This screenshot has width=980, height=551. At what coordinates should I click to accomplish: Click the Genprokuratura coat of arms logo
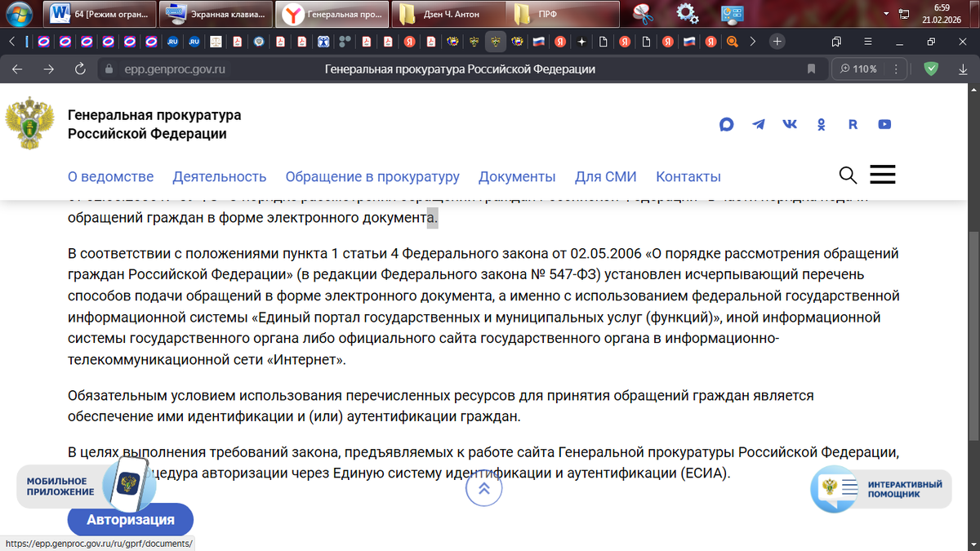point(30,123)
